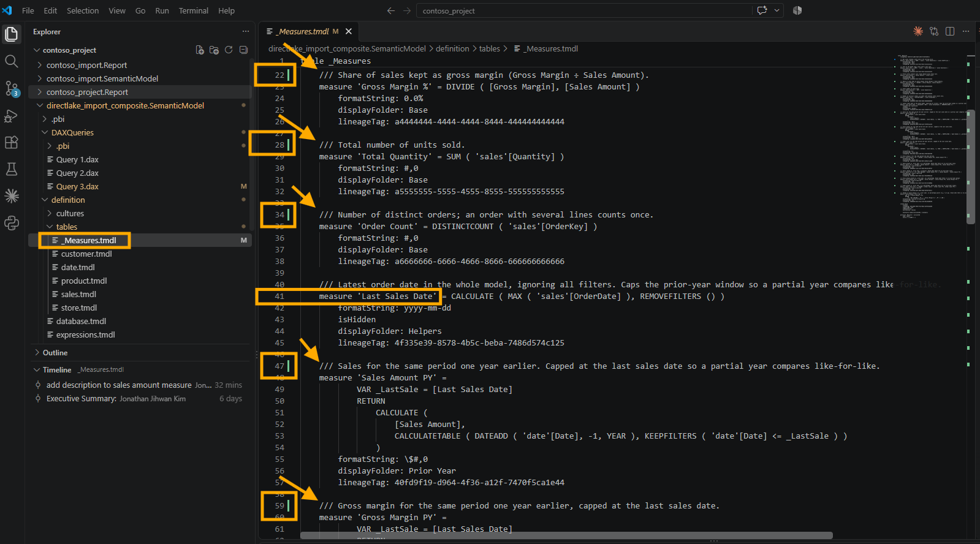The width and height of the screenshot is (980, 544).
Task: Open product.tmdl file
Action: (84, 281)
